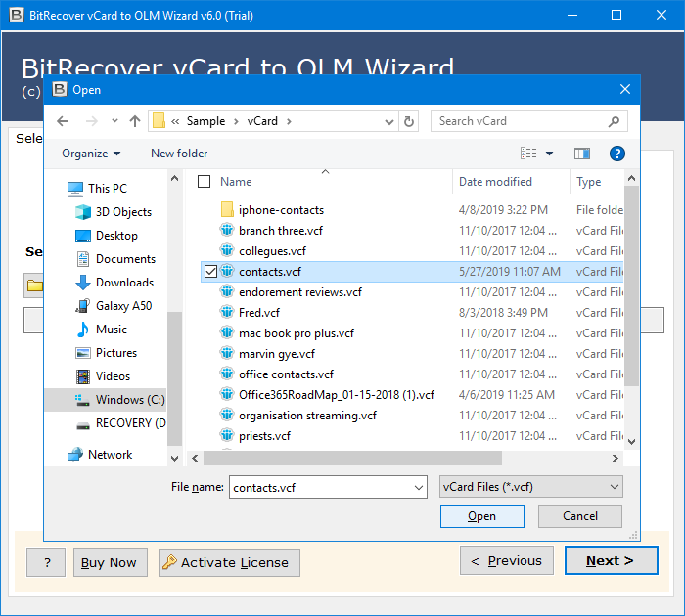Create a New folder
The image size is (685, 616).
click(179, 154)
